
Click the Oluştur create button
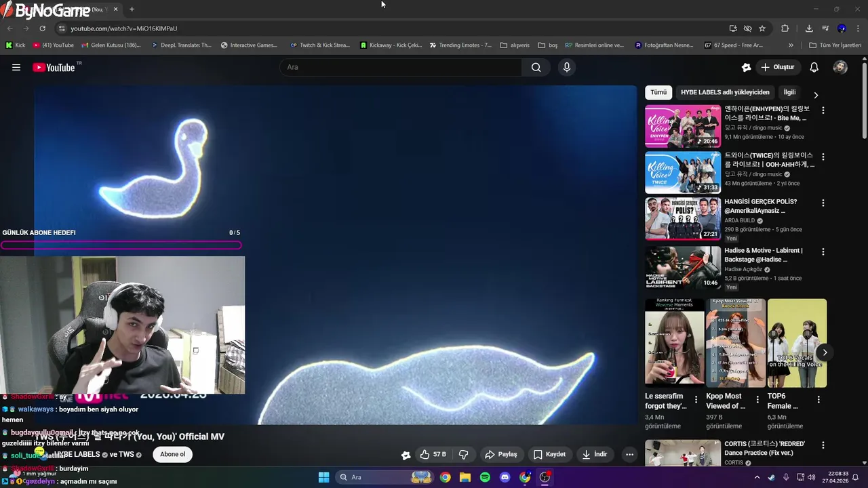778,67
